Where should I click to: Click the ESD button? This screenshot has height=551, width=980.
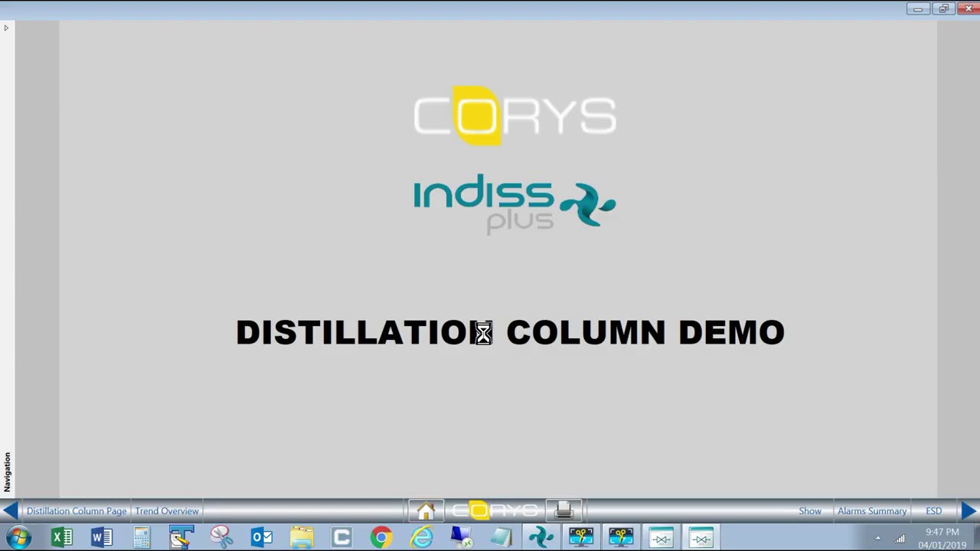coord(933,511)
